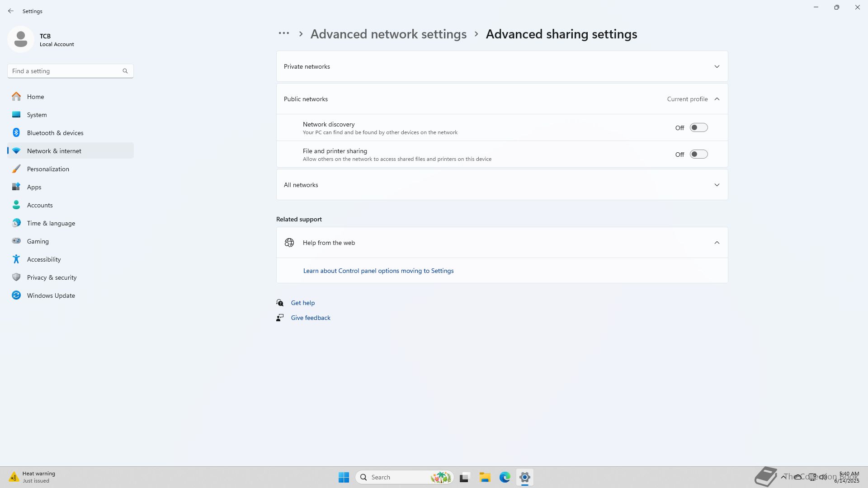Image resolution: width=868 pixels, height=488 pixels.
Task: Click the Advanced network settings breadcrumb
Action: pos(388,34)
